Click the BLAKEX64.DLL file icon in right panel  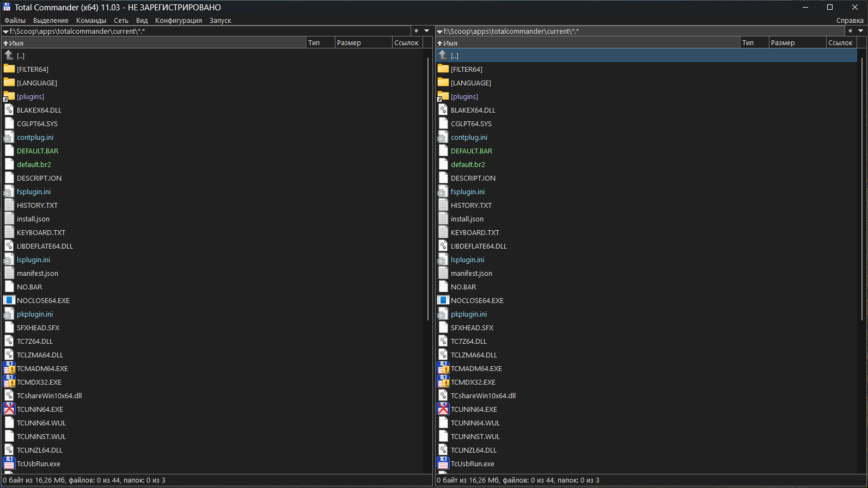pyautogui.click(x=443, y=110)
